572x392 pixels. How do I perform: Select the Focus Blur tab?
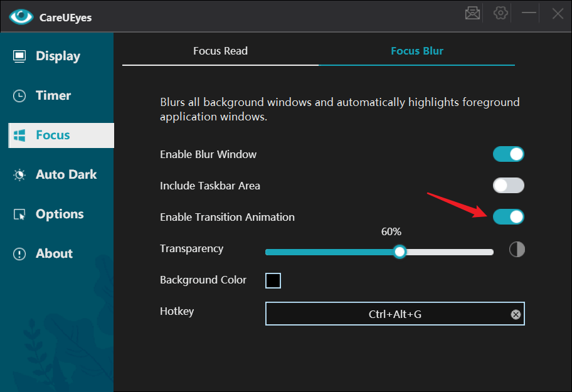point(417,51)
